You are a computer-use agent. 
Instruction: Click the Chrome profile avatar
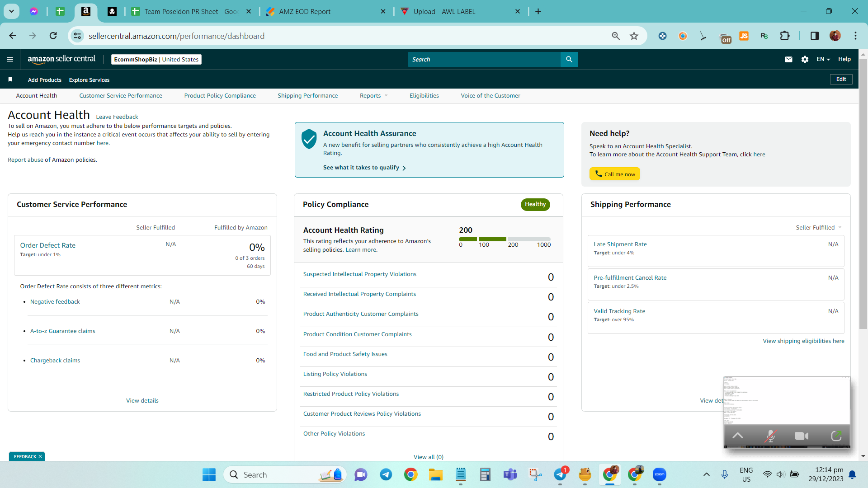click(835, 36)
